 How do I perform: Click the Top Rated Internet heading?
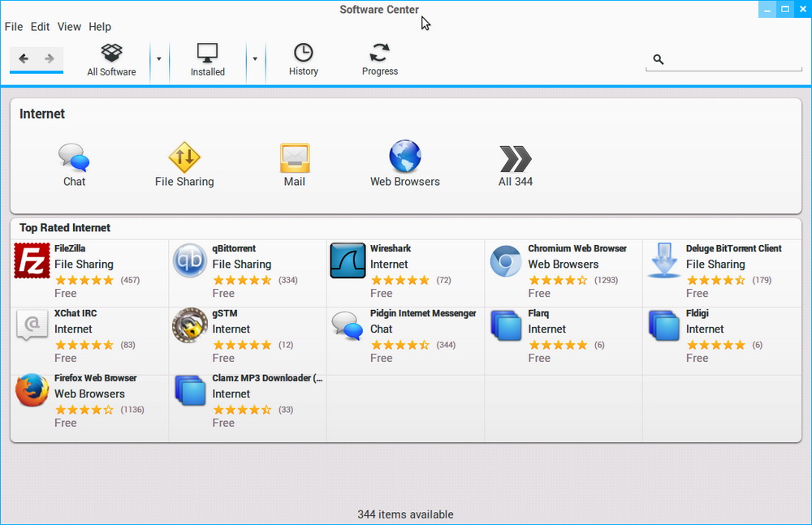(65, 228)
